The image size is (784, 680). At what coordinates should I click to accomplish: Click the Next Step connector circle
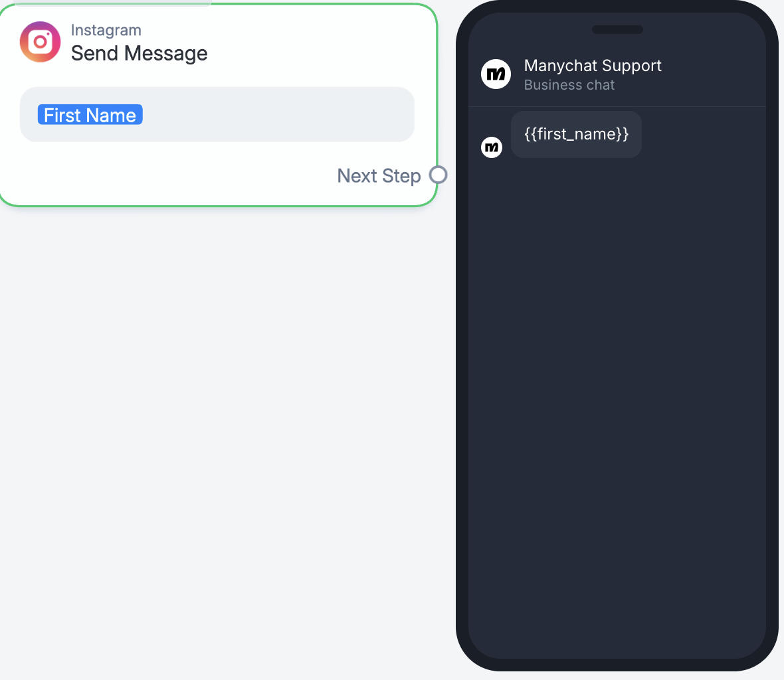click(x=438, y=175)
